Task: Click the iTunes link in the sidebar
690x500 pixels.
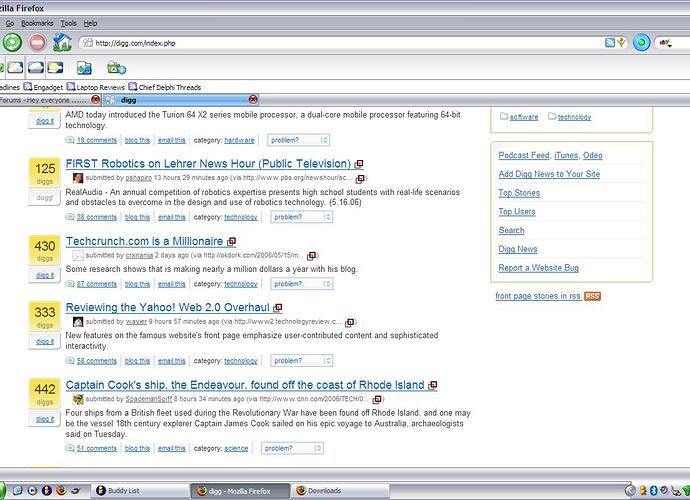Action: tap(566, 155)
